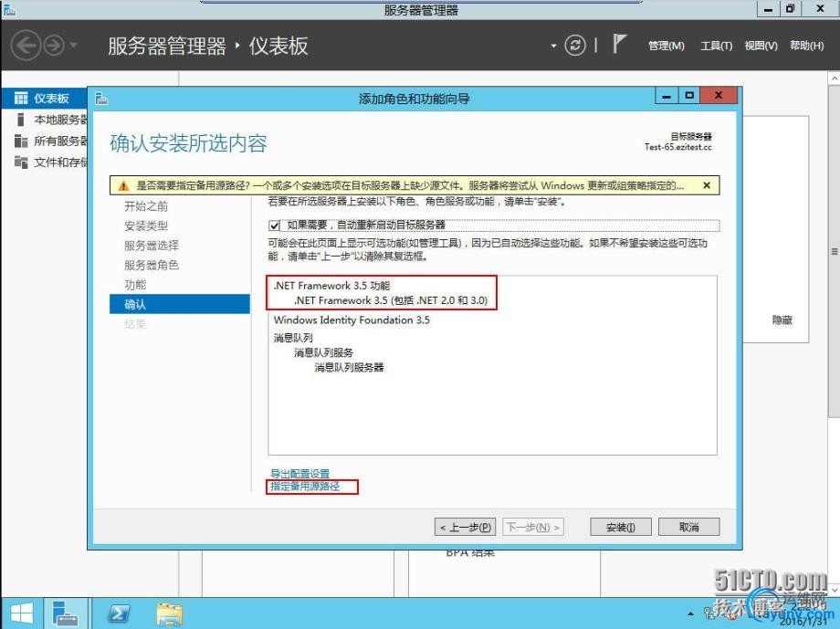The image size is (840, 629).
Task: Open File Explorer from the taskbar
Action: click(169, 614)
